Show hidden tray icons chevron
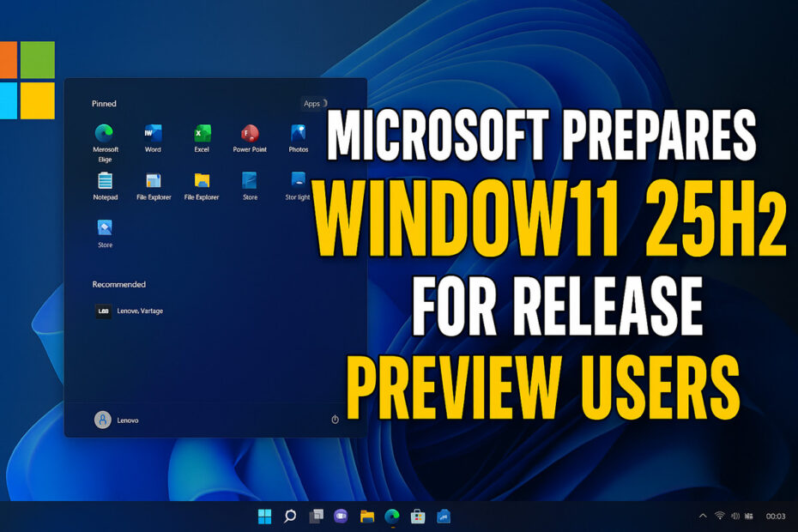 tap(703, 516)
